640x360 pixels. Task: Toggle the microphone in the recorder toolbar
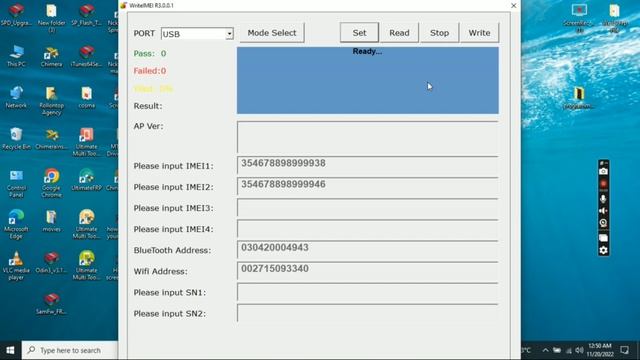point(603,198)
